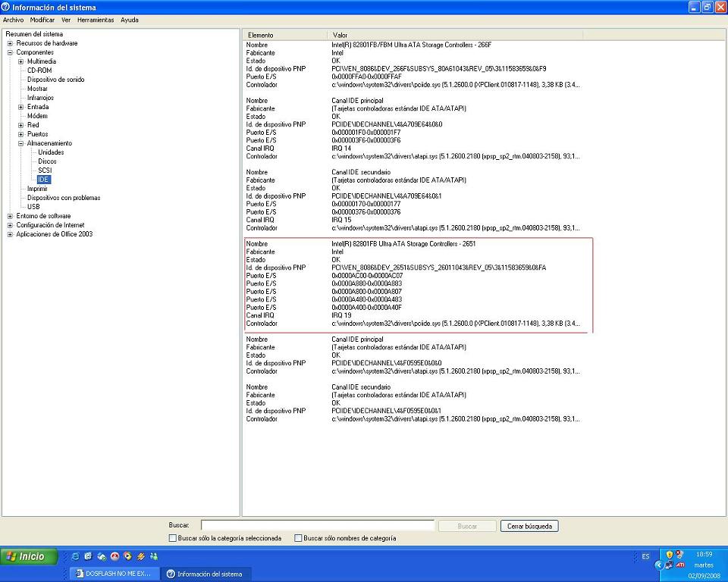Select the 82801FB controller 2651 name row

[x=403, y=243]
